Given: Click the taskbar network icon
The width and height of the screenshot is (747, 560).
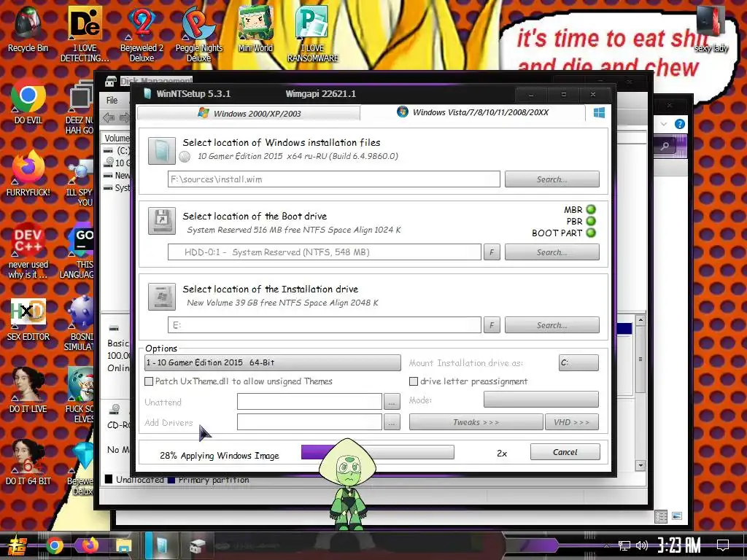Looking at the screenshot, I should click(624, 545).
